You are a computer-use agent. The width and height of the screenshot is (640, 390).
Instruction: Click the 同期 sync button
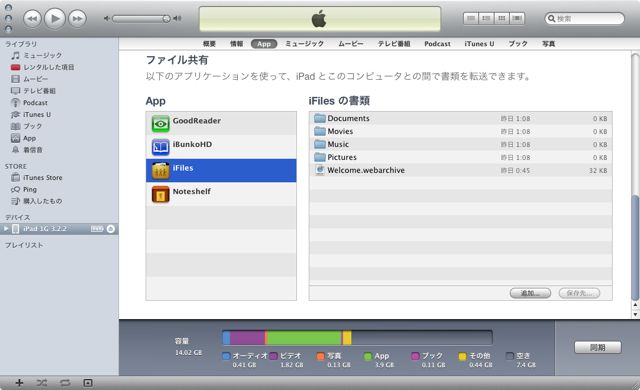click(x=598, y=347)
